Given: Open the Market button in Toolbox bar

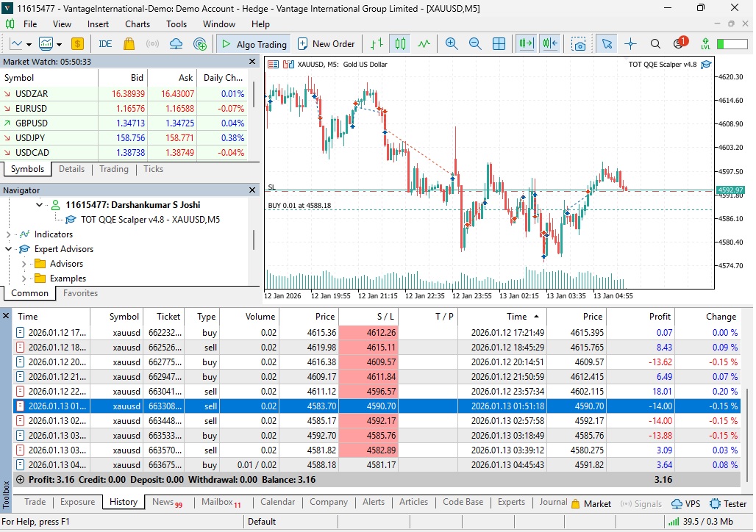Looking at the screenshot, I should click(x=591, y=503).
